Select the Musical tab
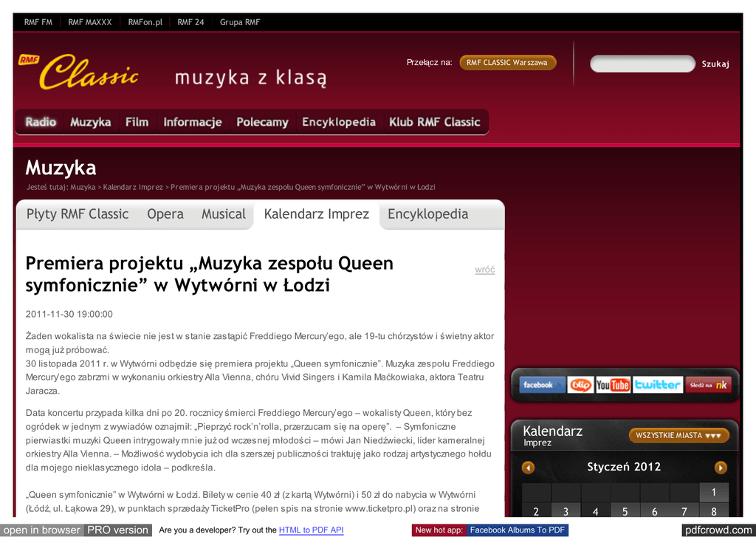 coord(223,214)
